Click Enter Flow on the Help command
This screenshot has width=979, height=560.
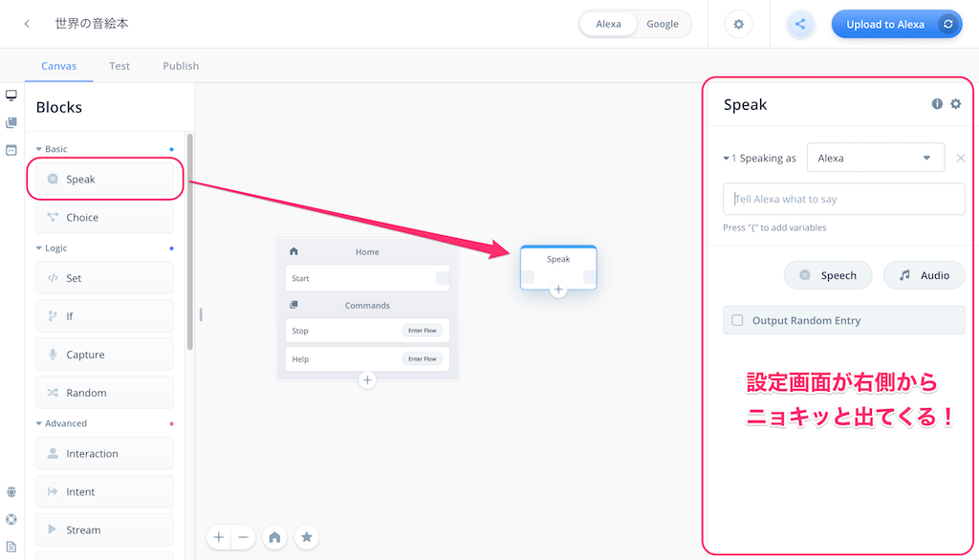[422, 359]
